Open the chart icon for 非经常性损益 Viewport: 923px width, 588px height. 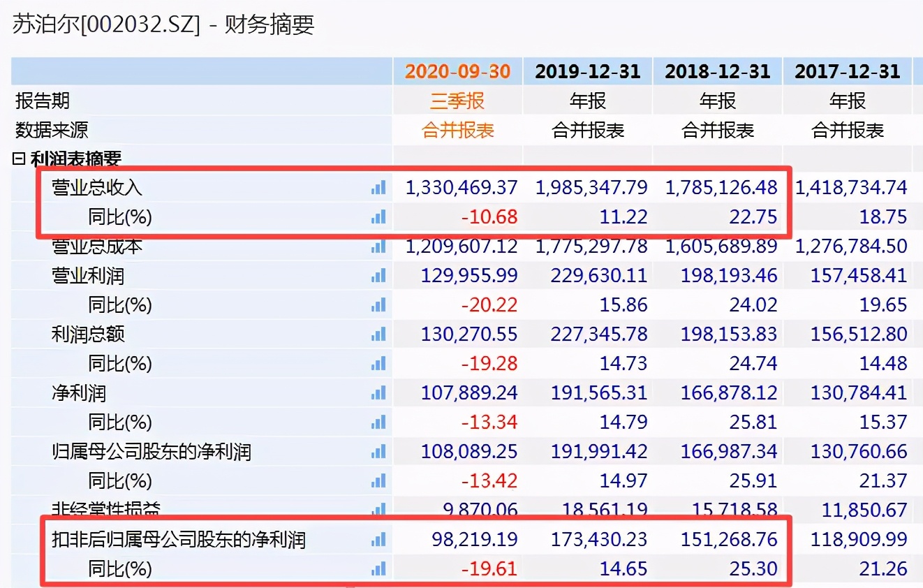pos(378,510)
